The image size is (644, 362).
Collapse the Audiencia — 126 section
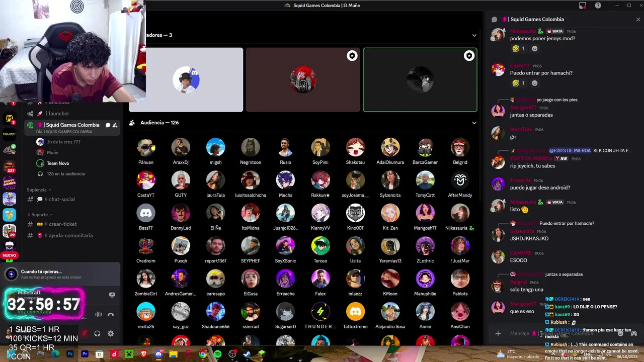[474, 123]
